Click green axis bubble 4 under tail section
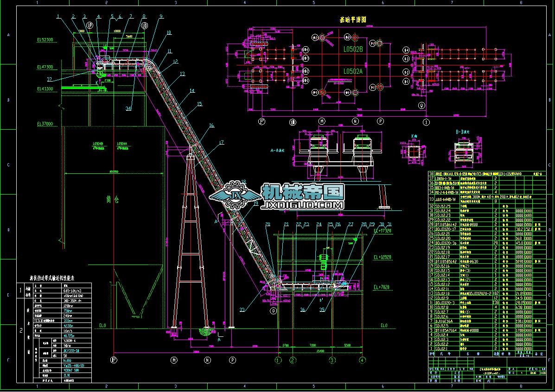Viewport: 555px width, 392px height. (x=363, y=360)
